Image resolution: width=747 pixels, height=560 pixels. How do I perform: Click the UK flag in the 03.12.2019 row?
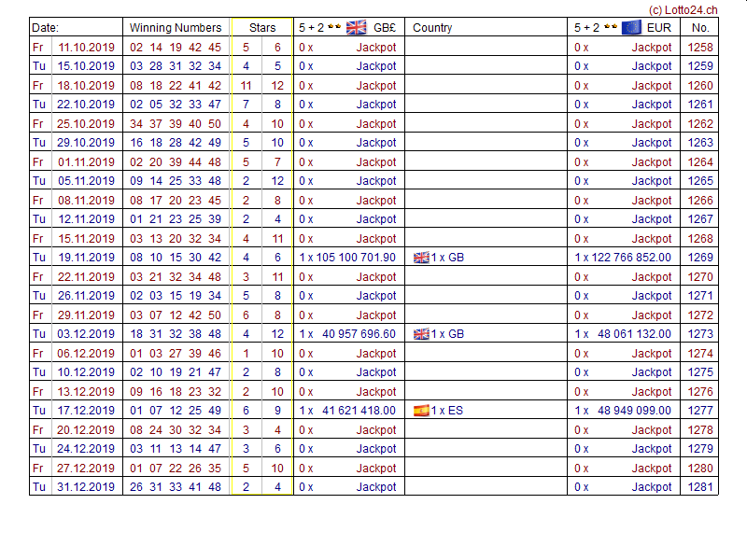tap(421, 334)
